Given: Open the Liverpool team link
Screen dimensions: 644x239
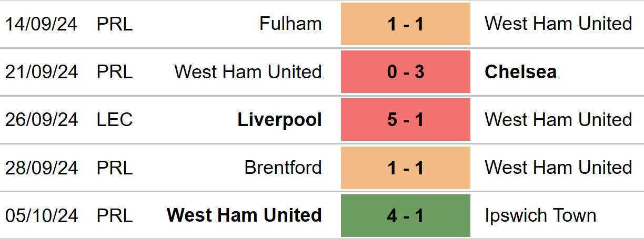Looking at the screenshot, I should pos(280,120).
